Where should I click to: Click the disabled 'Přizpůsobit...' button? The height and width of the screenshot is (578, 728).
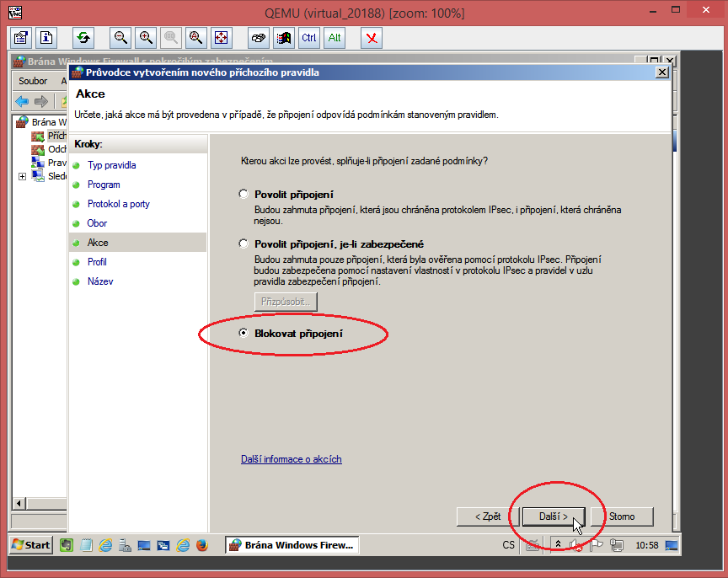coord(286,302)
